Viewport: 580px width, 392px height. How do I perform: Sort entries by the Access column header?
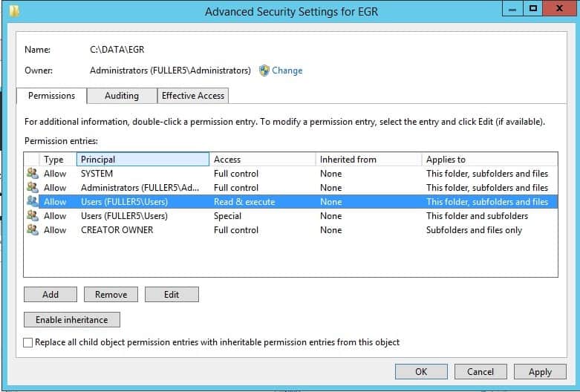click(x=262, y=160)
